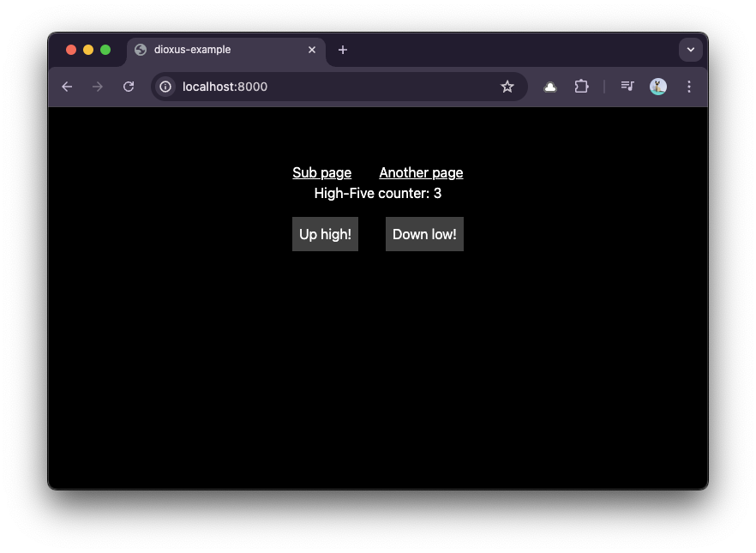Open the cloud extension icon
This screenshot has width=756, height=553.
tap(550, 87)
